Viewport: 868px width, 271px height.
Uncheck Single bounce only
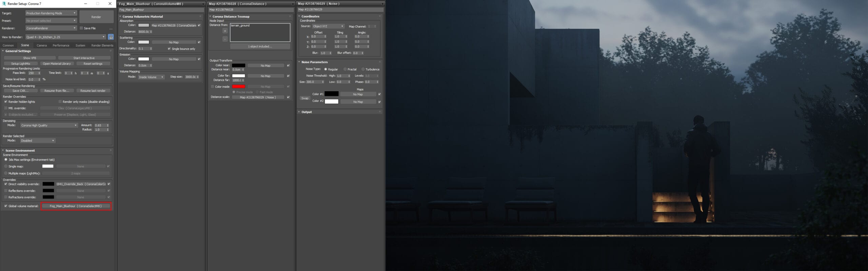coord(169,49)
